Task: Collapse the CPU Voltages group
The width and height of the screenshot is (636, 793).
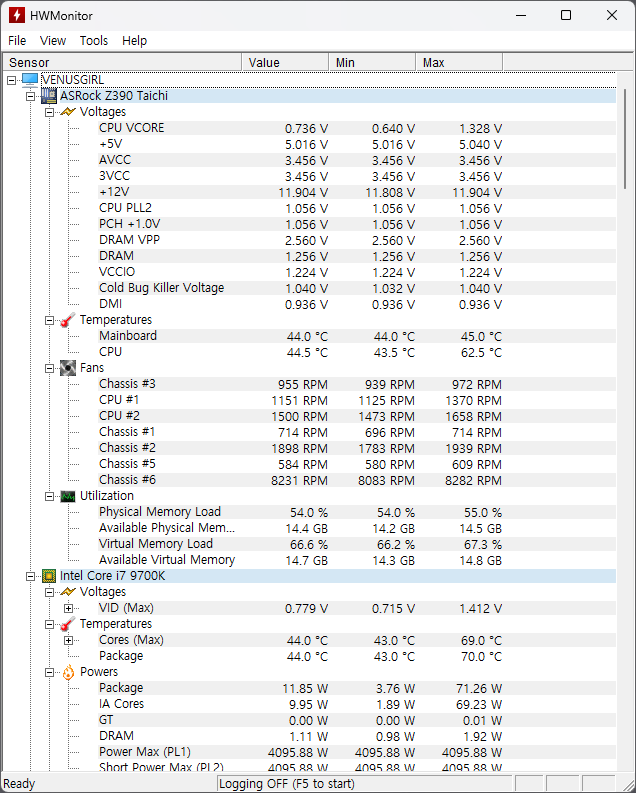Action: coord(50,592)
